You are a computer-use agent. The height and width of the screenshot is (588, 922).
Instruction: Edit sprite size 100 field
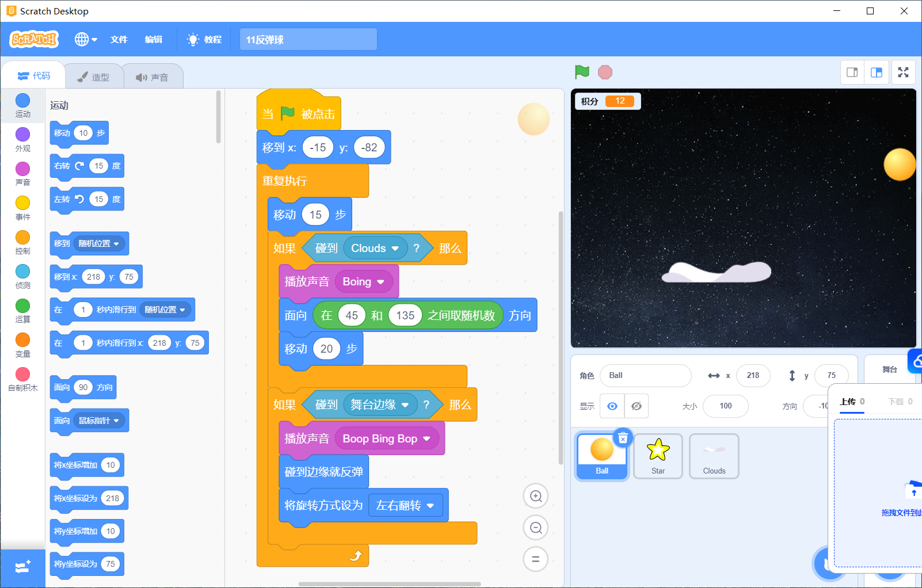726,406
